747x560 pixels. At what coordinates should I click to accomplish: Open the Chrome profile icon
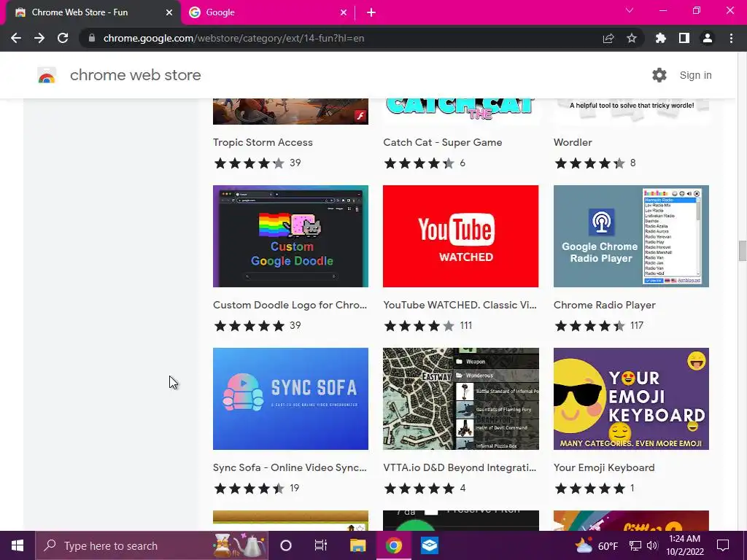(x=708, y=38)
